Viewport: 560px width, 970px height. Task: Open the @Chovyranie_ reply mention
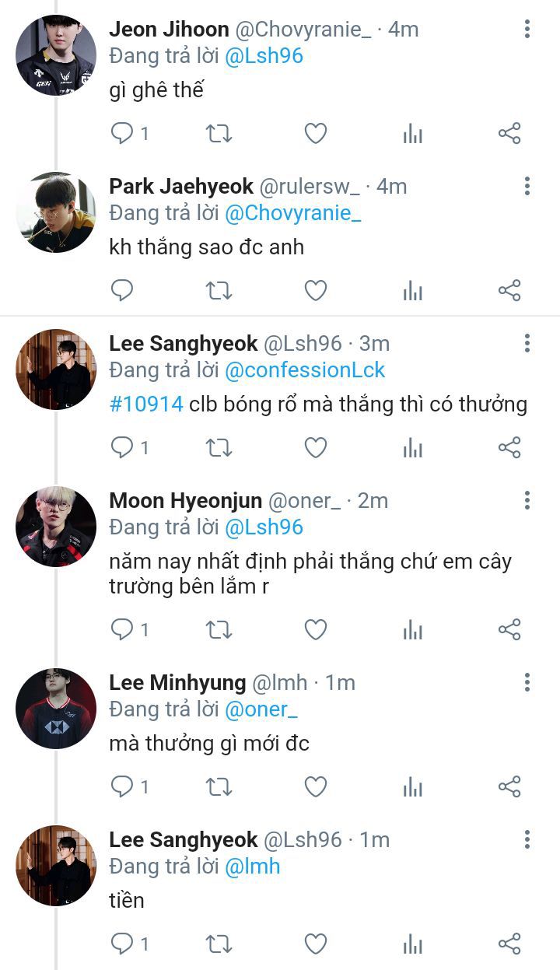292,213
